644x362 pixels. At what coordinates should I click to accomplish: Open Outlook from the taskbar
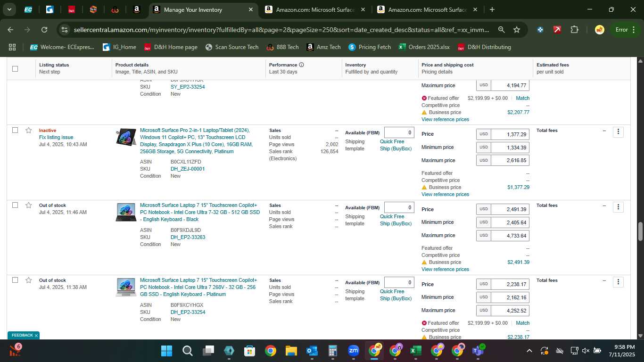click(312, 351)
